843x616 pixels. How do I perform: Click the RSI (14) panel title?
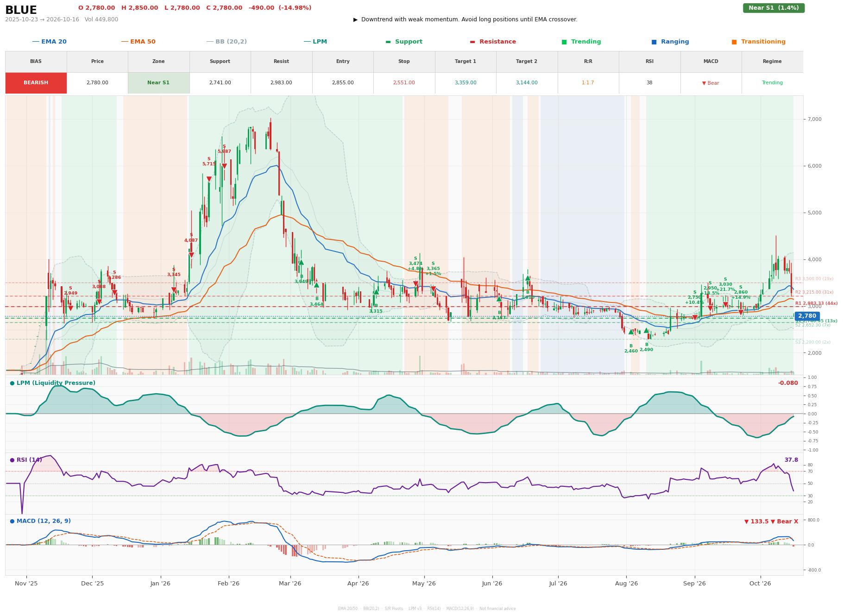(26, 460)
